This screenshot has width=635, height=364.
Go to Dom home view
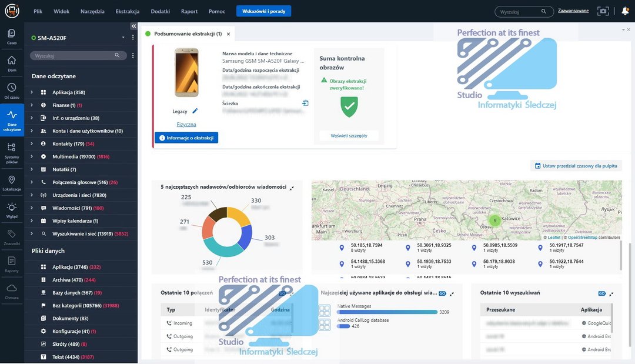[12, 64]
